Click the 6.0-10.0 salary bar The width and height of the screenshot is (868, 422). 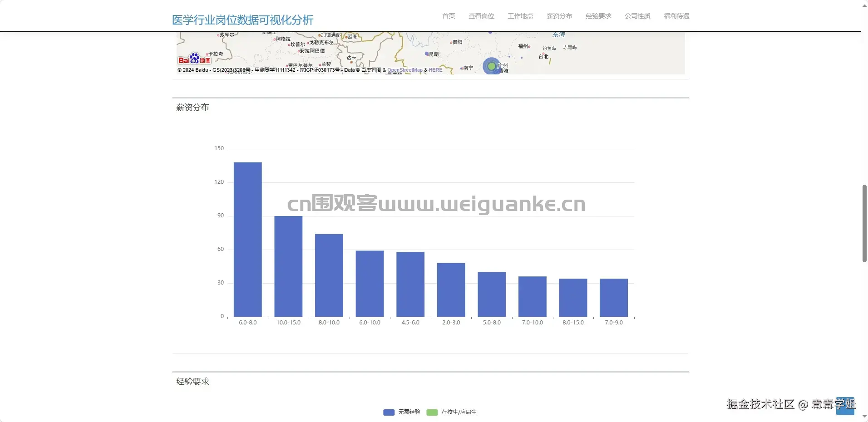[370, 284]
